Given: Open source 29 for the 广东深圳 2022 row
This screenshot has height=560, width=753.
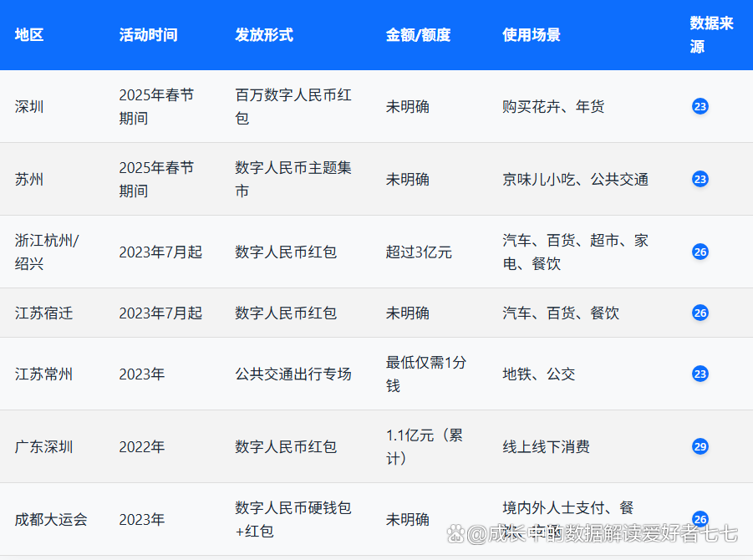Looking at the screenshot, I should [700, 446].
